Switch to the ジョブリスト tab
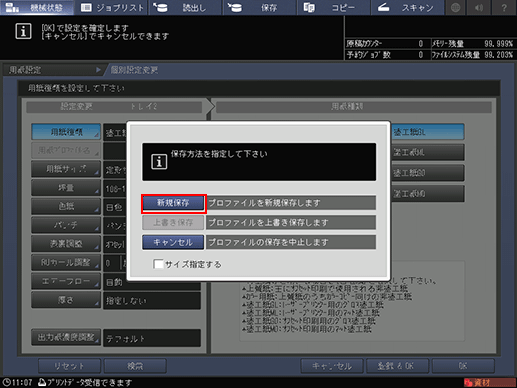This screenshot has width=517, height=388. tap(112, 7)
